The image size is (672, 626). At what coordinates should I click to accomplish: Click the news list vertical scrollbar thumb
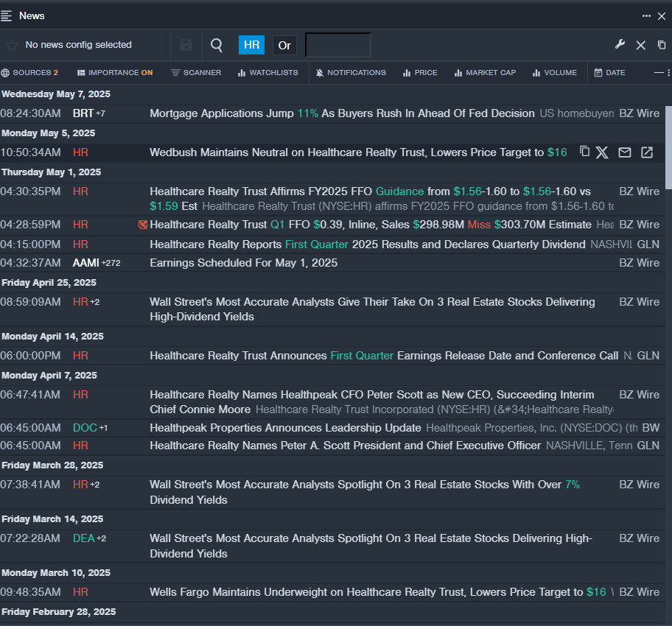pyautogui.click(x=668, y=147)
